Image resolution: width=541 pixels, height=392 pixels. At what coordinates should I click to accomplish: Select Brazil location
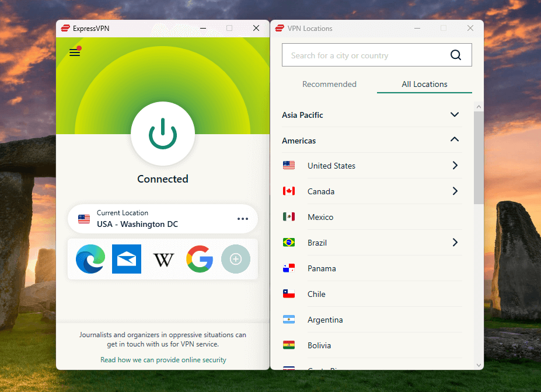click(x=372, y=243)
